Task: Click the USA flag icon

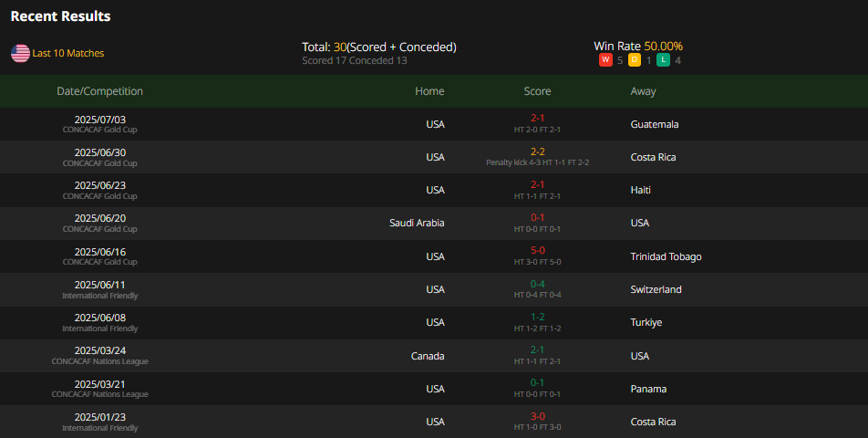Action: click(x=20, y=53)
